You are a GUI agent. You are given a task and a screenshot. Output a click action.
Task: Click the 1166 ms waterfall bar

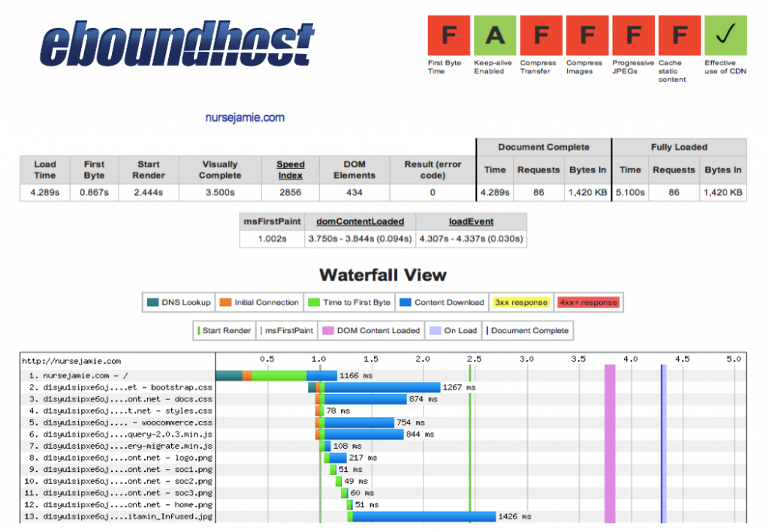pyautogui.click(x=276, y=376)
